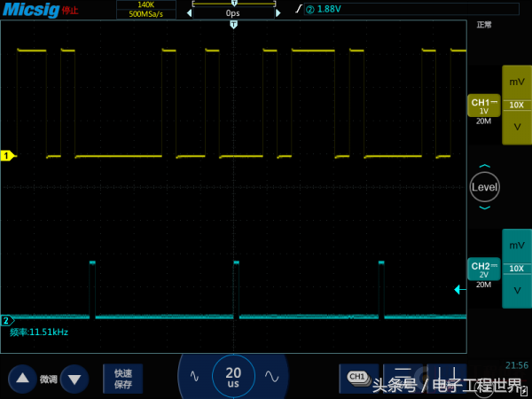Tap the Level knob button

(484, 187)
